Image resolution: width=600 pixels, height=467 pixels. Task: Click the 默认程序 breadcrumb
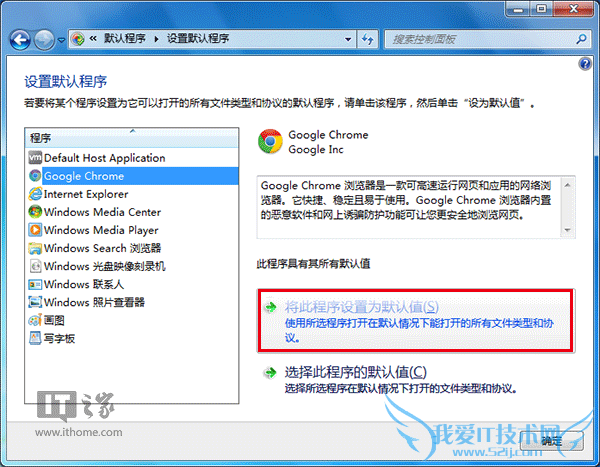pos(125,39)
